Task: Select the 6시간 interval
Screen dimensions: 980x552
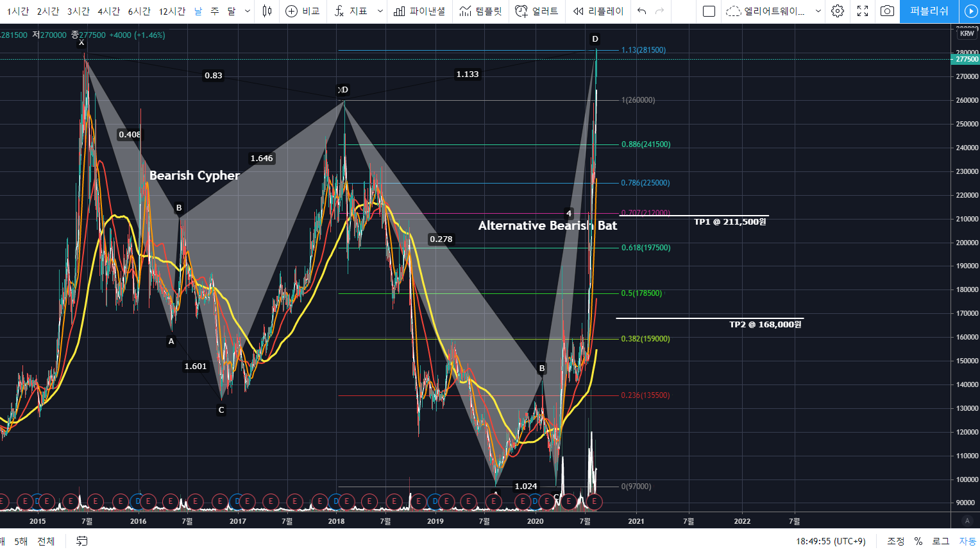Action: [x=139, y=11]
